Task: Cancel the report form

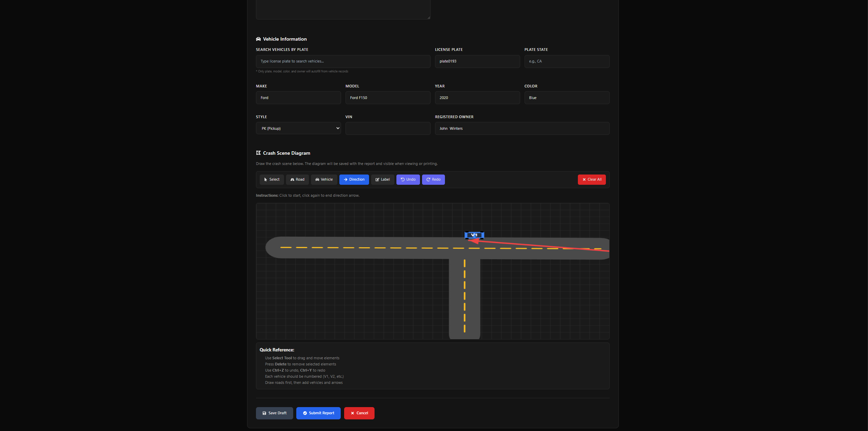Action: coord(359,413)
